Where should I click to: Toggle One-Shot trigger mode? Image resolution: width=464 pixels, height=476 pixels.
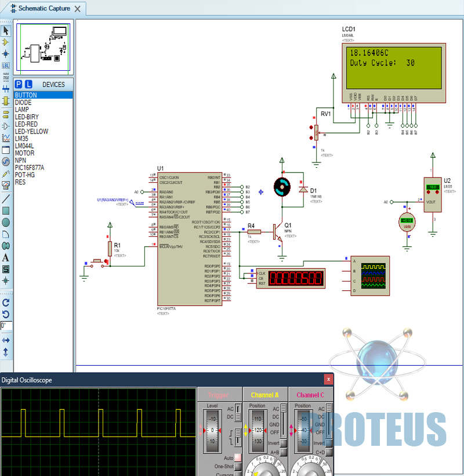(x=238, y=467)
